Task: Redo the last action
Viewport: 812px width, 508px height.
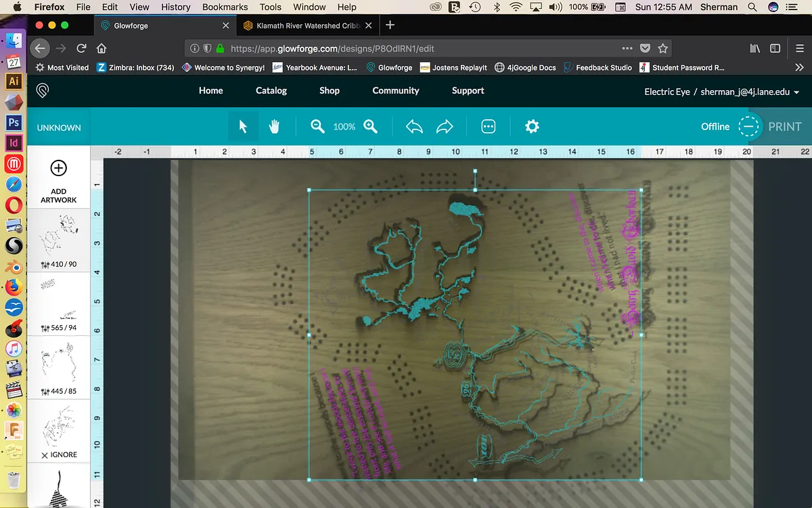Action: coord(445,127)
